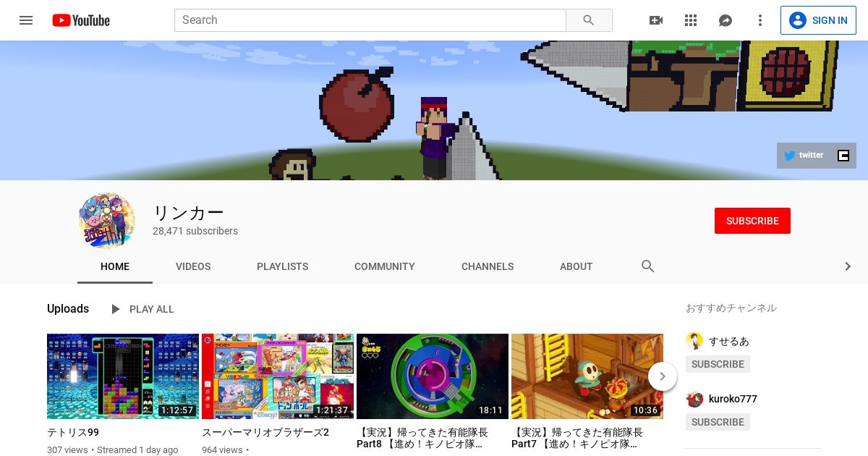Open the スーパーマリオブラザーズ2 title link

click(265, 432)
